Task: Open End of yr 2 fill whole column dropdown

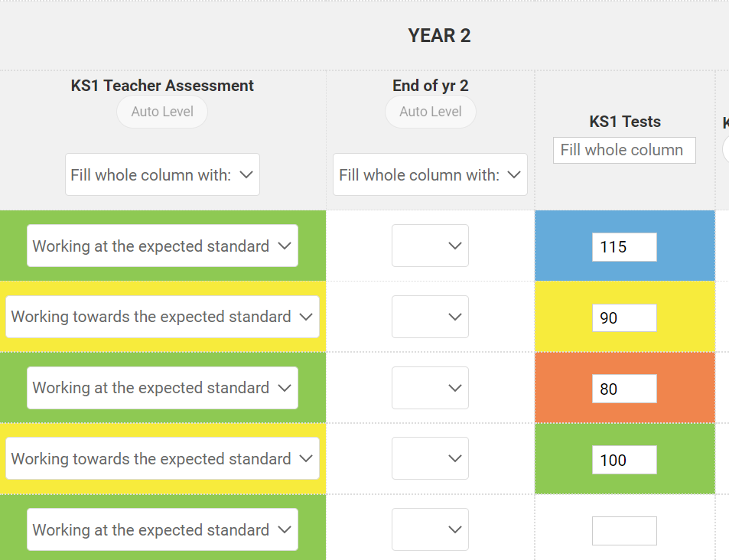Action: coord(430,174)
